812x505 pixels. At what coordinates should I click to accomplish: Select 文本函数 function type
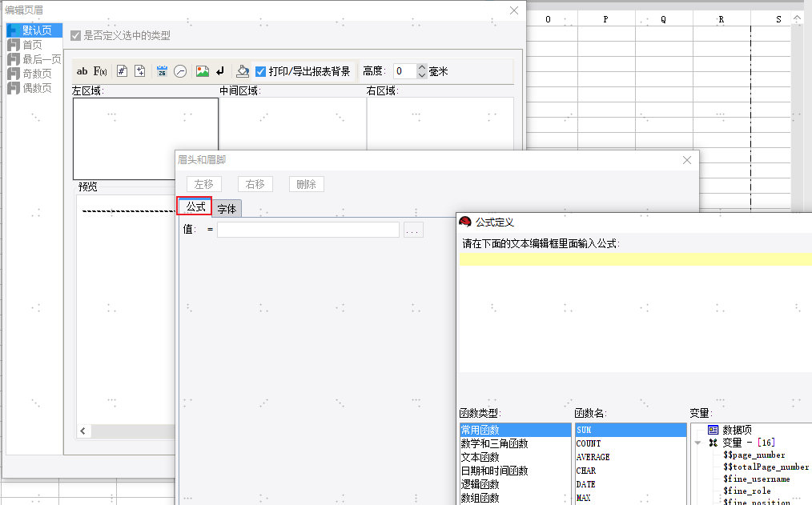tap(515, 458)
